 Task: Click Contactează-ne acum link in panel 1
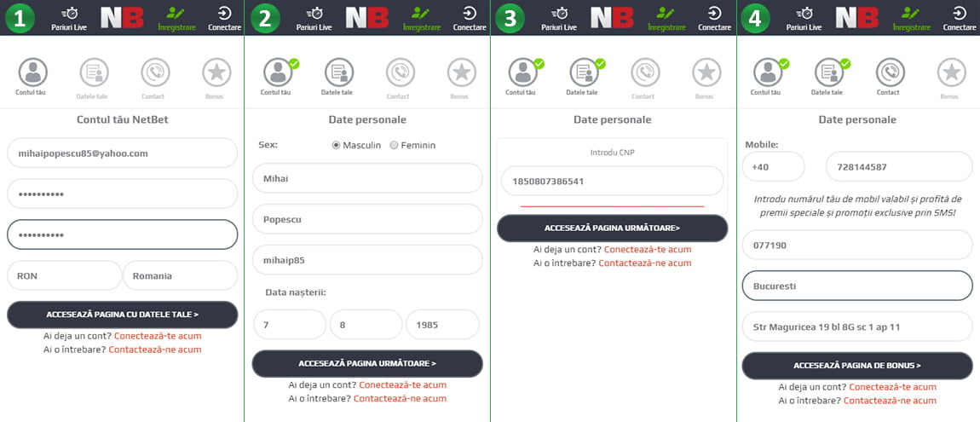(x=155, y=350)
